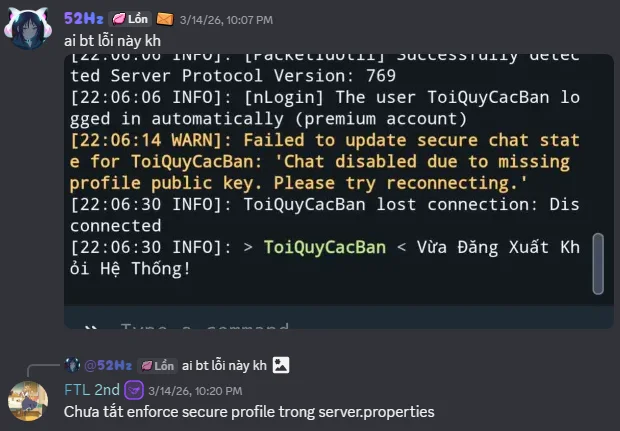This screenshot has width=620, height=431.
Task: Click FTL 2nd's reply about server.properties
Action: pyautogui.click(x=249, y=412)
